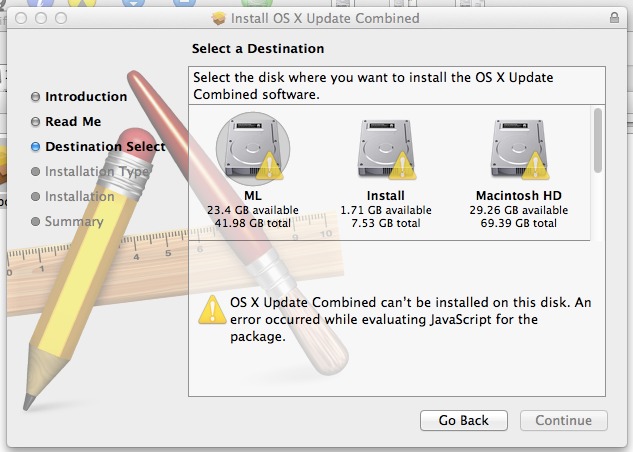Click the disk list scrollbar
The image size is (633, 452).
[x=598, y=138]
